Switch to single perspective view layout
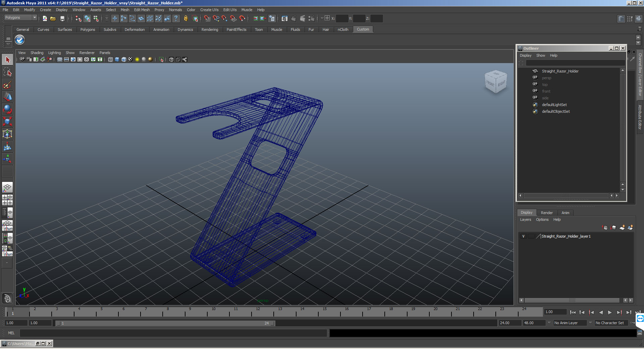Image resolution: width=644 pixels, height=349 pixels. [7, 188]
